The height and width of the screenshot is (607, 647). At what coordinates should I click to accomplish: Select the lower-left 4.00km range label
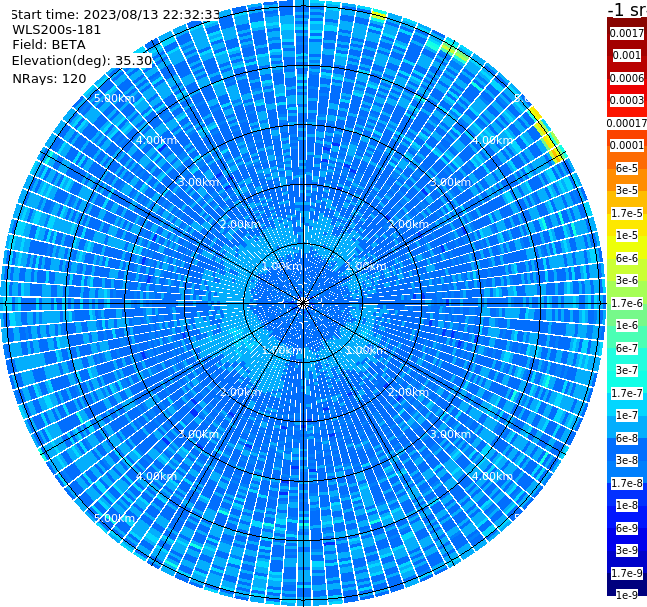[x=156, y=476]
